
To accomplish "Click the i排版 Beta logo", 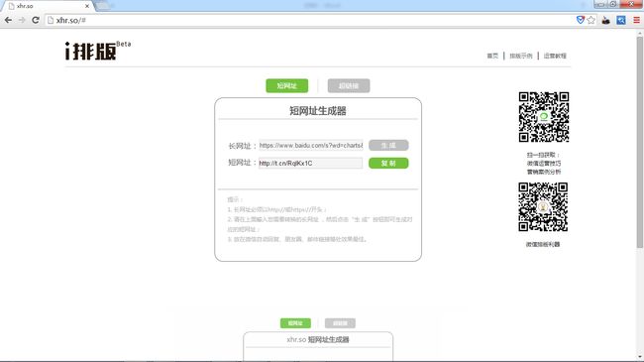I will pyautogui.click(x=98, y=51).
